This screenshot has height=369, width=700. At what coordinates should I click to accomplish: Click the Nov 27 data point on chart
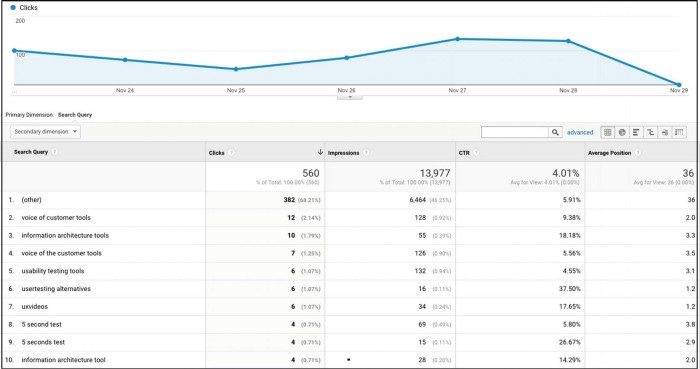[458, 39]
